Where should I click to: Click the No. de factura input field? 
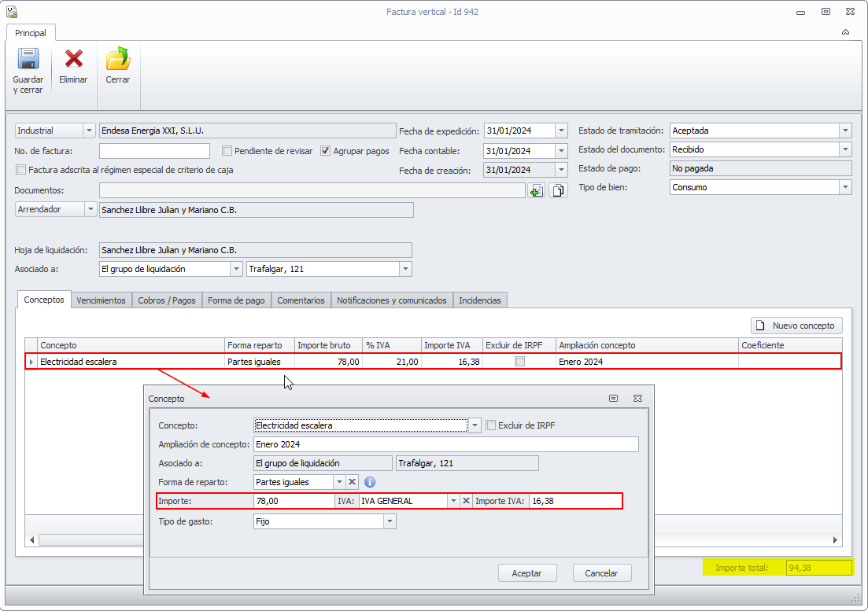coord(155,151)
